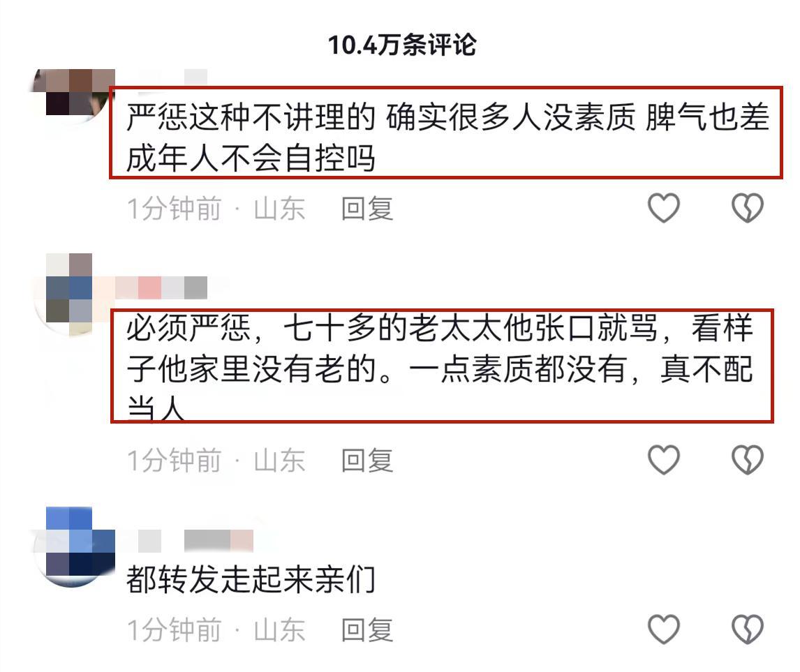Screen dimensions: 800x672
Task: Dislike the comment about 严惩这种不讲理的
Action: [748, 207]
